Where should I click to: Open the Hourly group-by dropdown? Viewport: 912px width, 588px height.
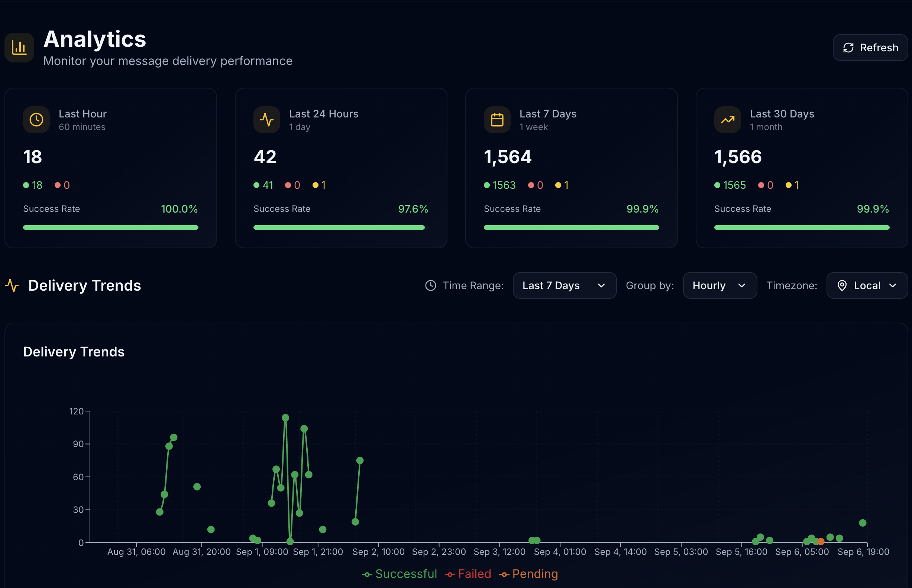click(719, 285)
